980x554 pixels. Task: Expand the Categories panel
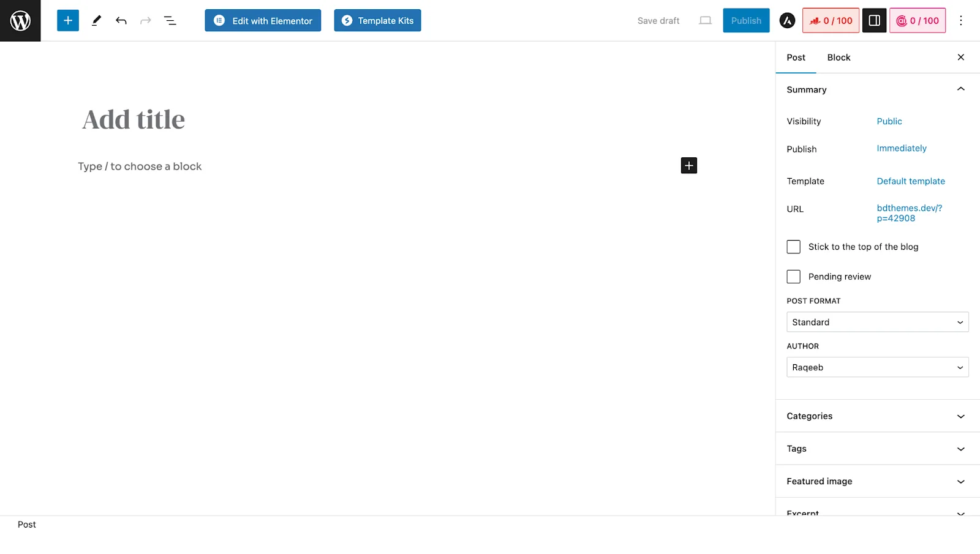pyautogui.click(x=878, y=416)
